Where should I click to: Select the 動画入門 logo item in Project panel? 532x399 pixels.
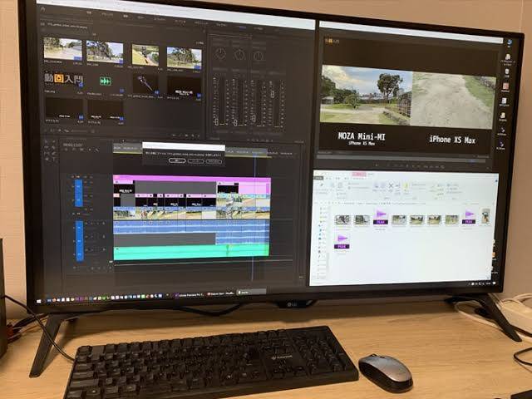(x=63, y=79)
